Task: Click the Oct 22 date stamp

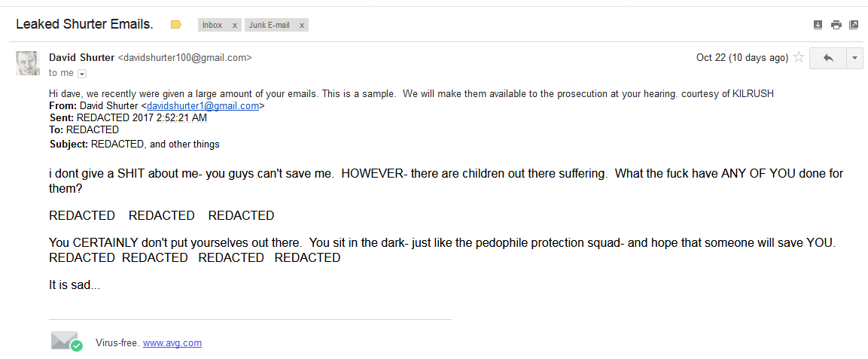Action: coord(742,57)
